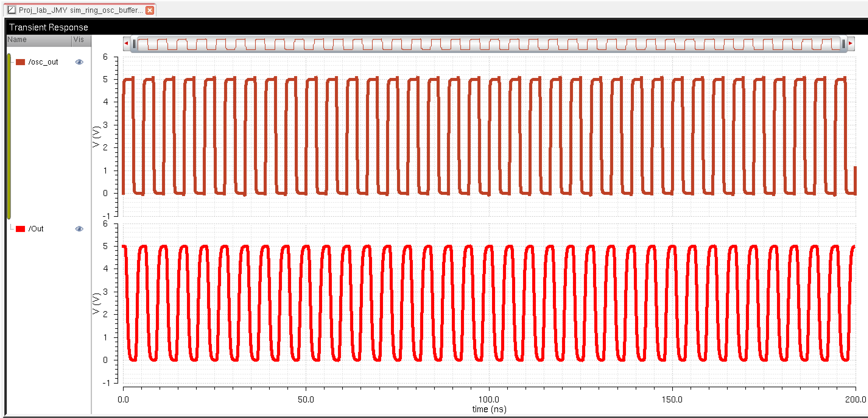This screenshot has height=418, width=868.
Task: Click the /Out red color swatch
Action: [x=21, y=229]
